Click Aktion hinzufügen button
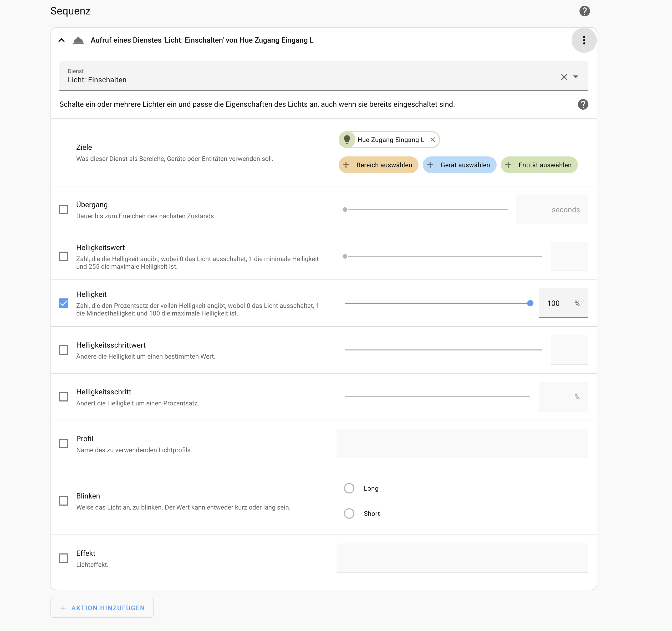The width and height of the screenshot is (672, 631). [102, 608]
